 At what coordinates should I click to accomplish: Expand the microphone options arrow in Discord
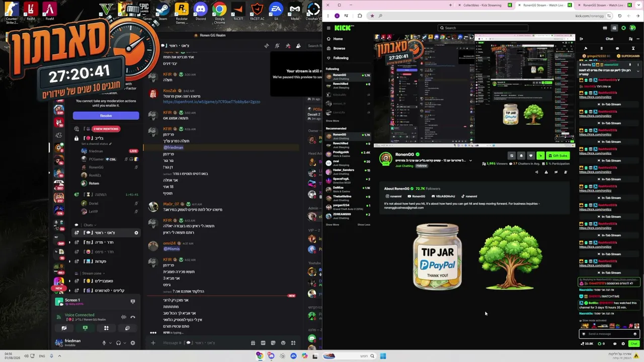110,343
